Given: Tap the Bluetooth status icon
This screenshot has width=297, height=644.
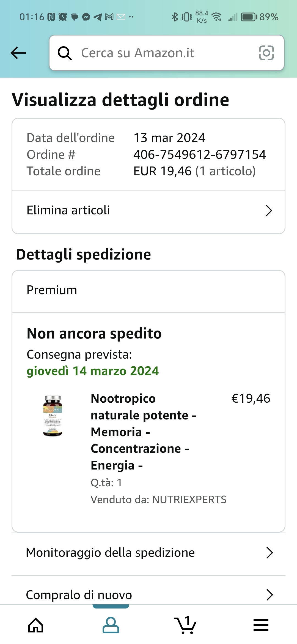Looking at the screenshot, I should tap(175, 17).
